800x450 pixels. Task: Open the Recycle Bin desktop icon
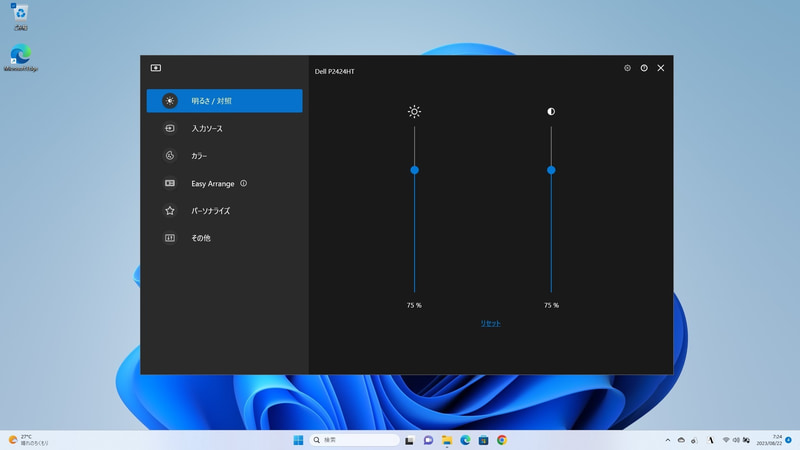tap(20, 17)
